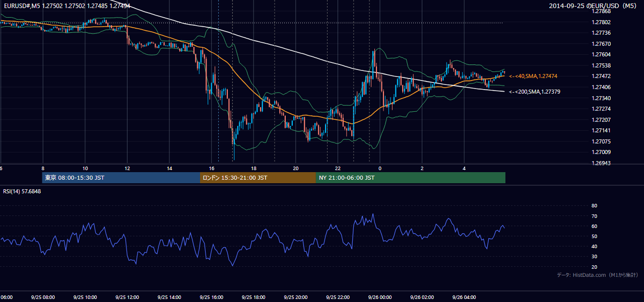
Task: Click the 9/25 08:00 time label
Action: click(x=42, y=297)
